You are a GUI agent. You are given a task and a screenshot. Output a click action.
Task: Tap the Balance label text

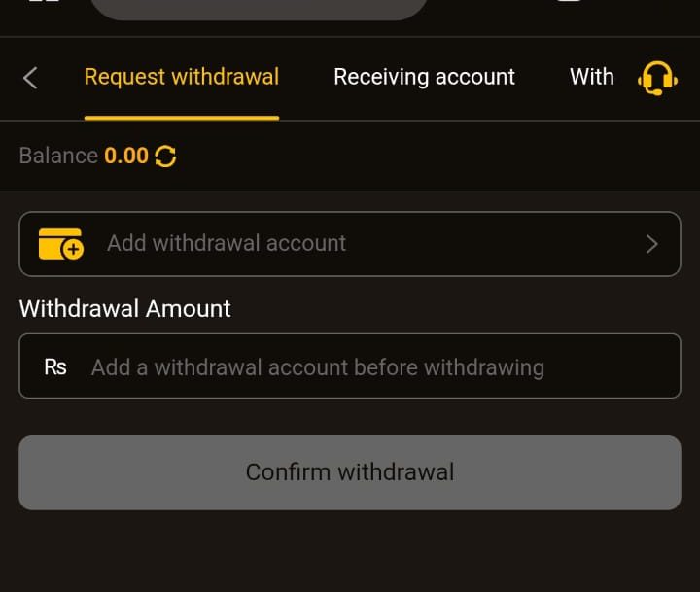pos(58,156)
